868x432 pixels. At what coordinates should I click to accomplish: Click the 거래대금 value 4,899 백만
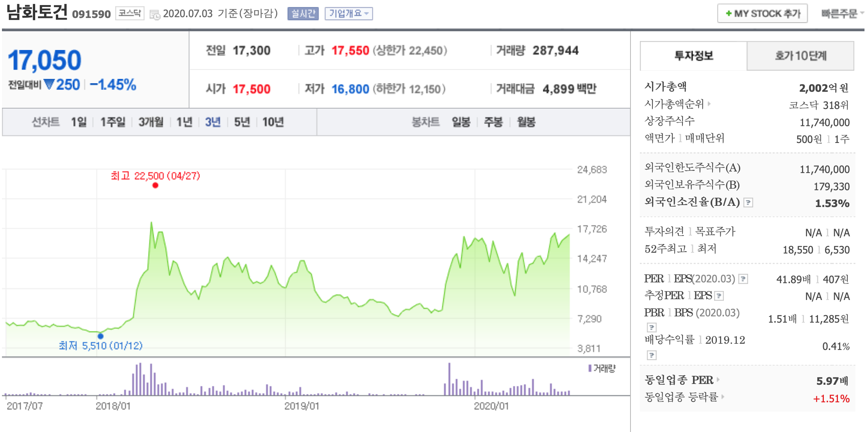(570, 89)
